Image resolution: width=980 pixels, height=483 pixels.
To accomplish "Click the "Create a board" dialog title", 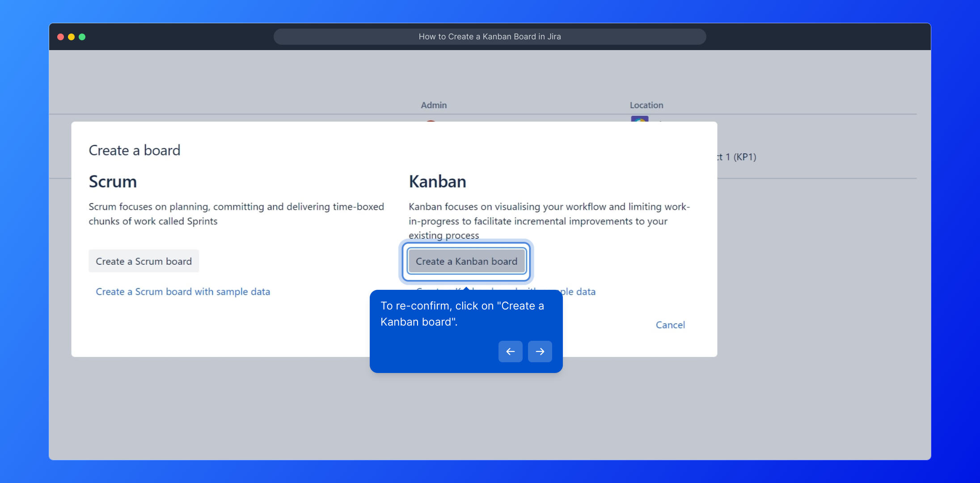I will click(134, 150).
